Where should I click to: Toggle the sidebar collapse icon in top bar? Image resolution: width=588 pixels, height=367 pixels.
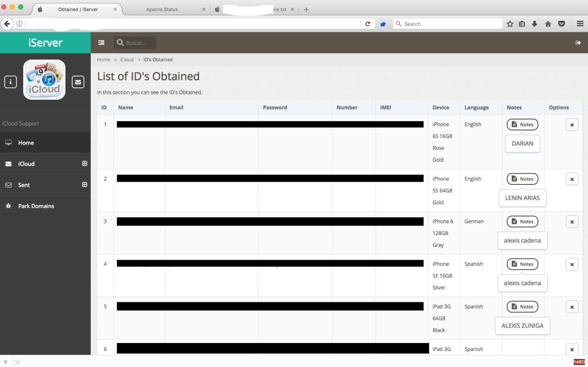pos(102,43)
